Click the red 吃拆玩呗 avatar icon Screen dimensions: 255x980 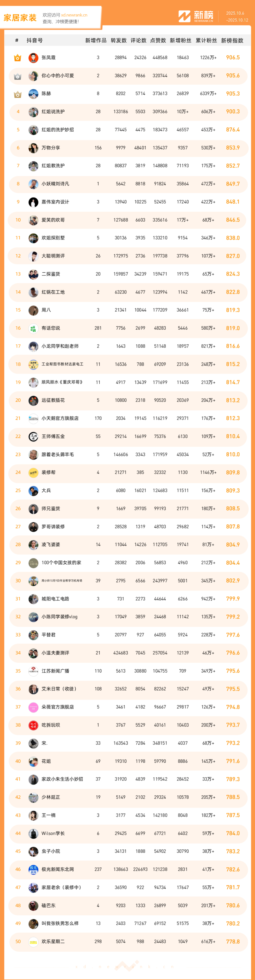click(34, 725)
